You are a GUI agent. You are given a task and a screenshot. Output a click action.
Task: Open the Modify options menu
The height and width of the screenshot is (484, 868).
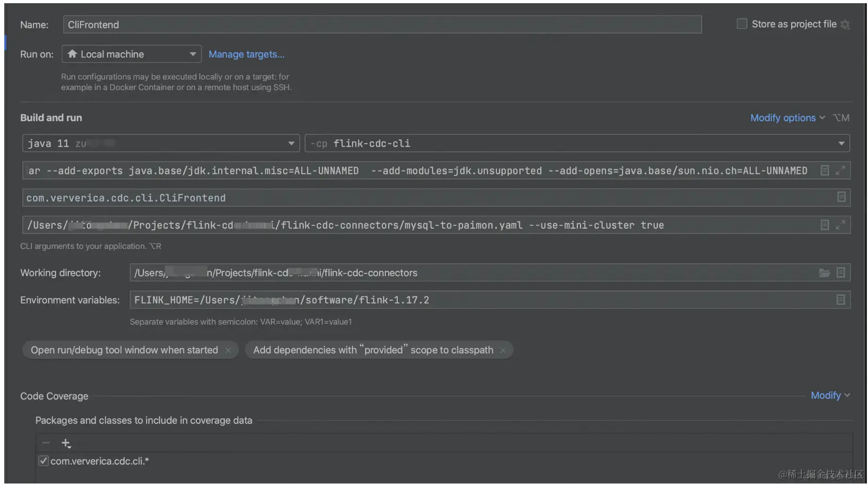(787, 118)
